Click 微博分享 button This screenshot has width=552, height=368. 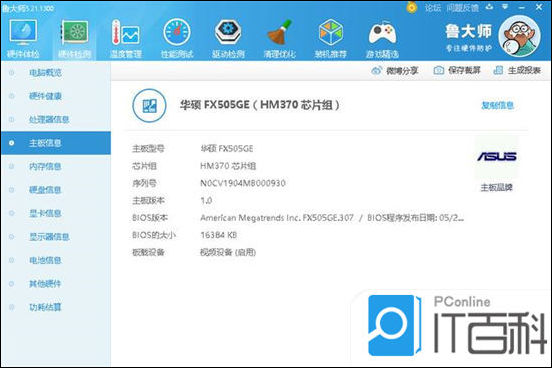pos(395,70)
